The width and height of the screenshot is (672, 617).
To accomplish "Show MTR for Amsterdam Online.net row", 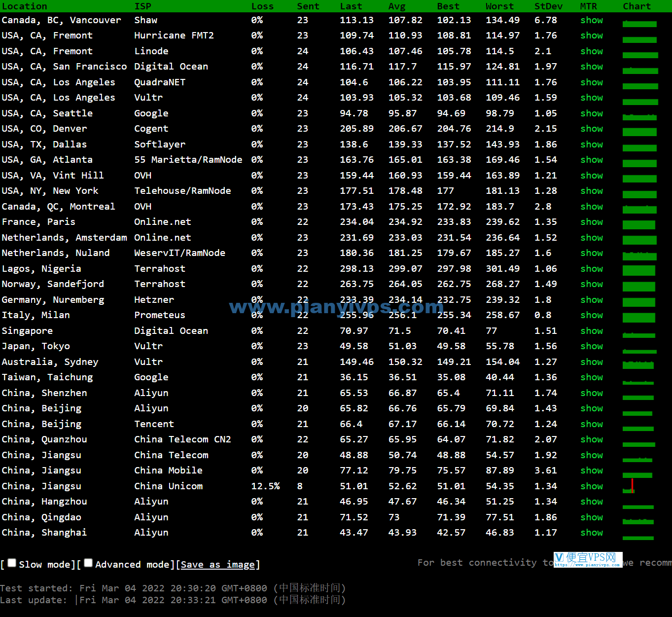I will [x=592, y=238].
